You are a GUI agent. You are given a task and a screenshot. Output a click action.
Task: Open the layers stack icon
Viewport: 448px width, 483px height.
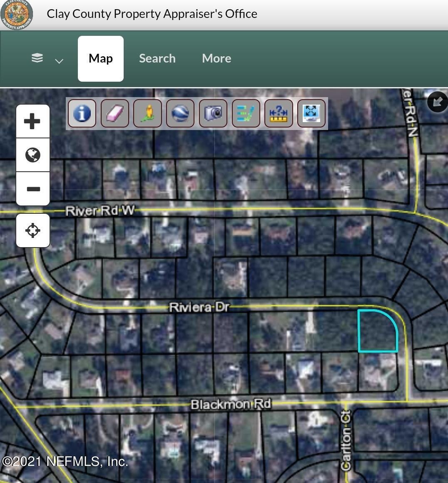pyautogui.click(x=37, y=58)
